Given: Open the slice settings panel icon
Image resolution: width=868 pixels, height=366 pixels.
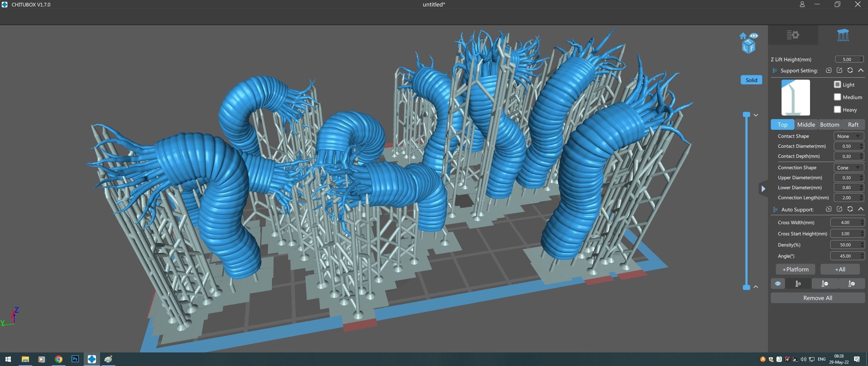Looking at the screenshot, I should coord(793,35).
